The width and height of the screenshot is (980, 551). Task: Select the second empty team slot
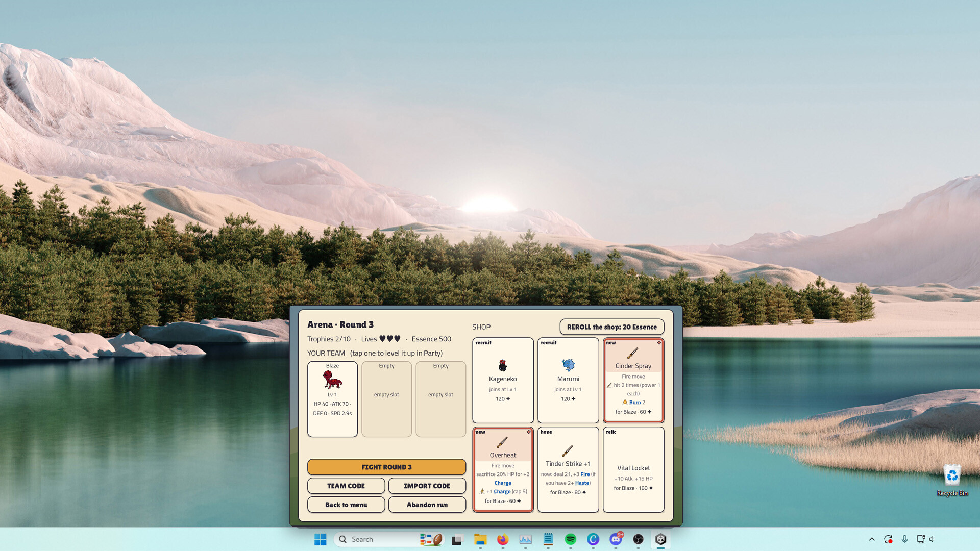pos(440,399)
